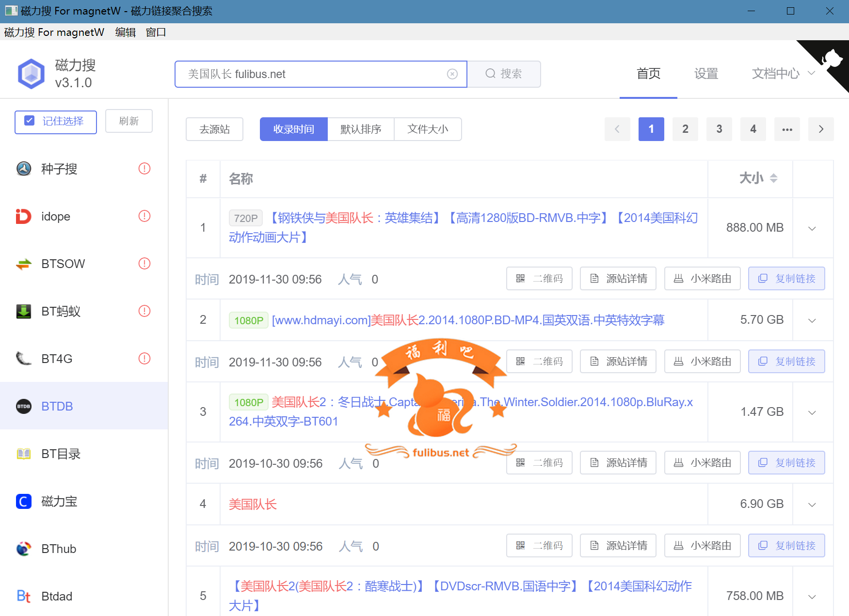Open the 窗口 menu
This screenshot has width=849, height=616.
point(156,32)
